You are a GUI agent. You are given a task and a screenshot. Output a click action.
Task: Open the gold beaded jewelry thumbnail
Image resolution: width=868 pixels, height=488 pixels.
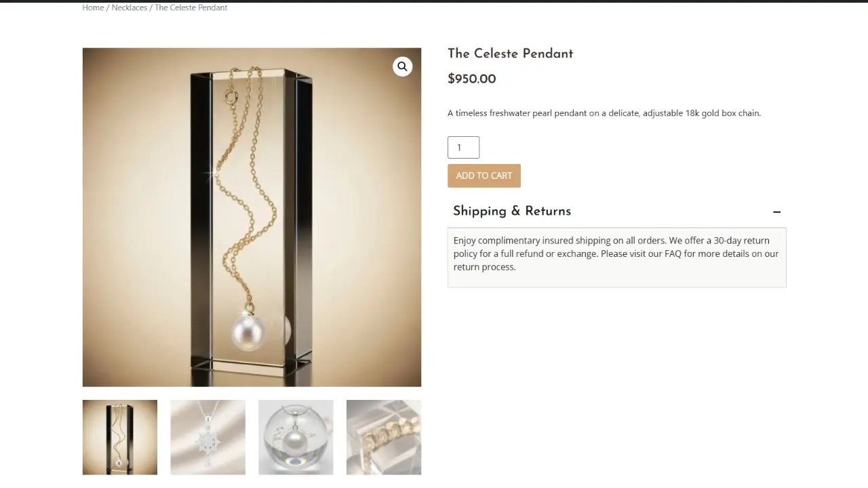[384, 437]
